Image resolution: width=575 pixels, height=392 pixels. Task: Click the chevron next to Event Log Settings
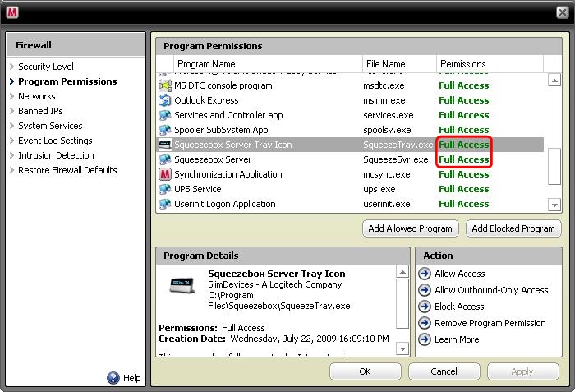tap(11, 141)
